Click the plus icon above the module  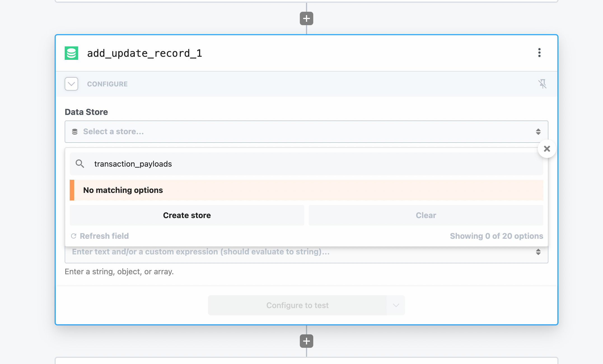[x=306, y=18]
